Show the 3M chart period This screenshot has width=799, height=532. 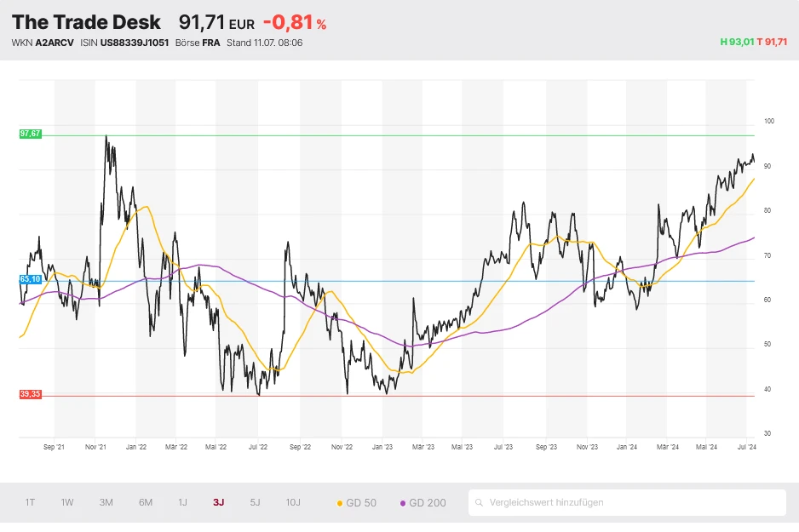pyautogui.click(x=106, y=503)
